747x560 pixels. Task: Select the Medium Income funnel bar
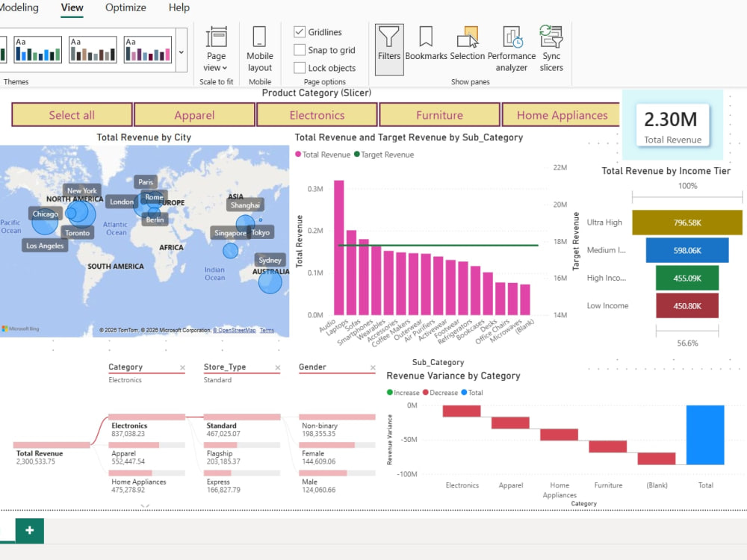(x=687, y=250)
